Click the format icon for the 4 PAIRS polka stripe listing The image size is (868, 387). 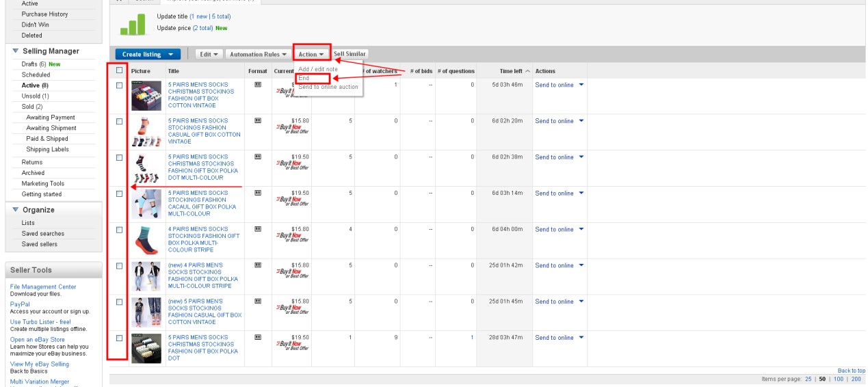[x=258, y=228]
